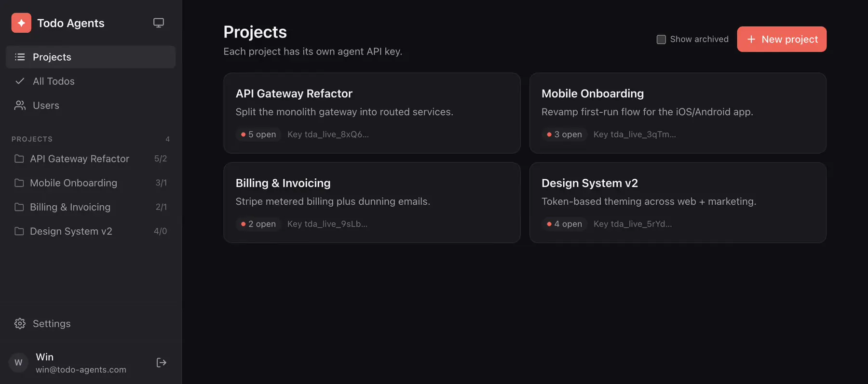
Task: Select API Gateway Refactor in sidebar list
Action: 91,159
